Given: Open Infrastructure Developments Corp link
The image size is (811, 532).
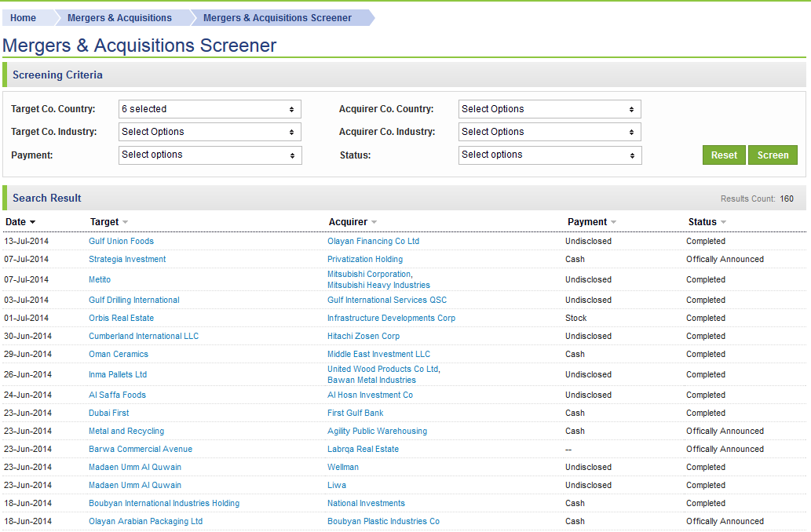Looking at the screenshot, I should [391, 318].
